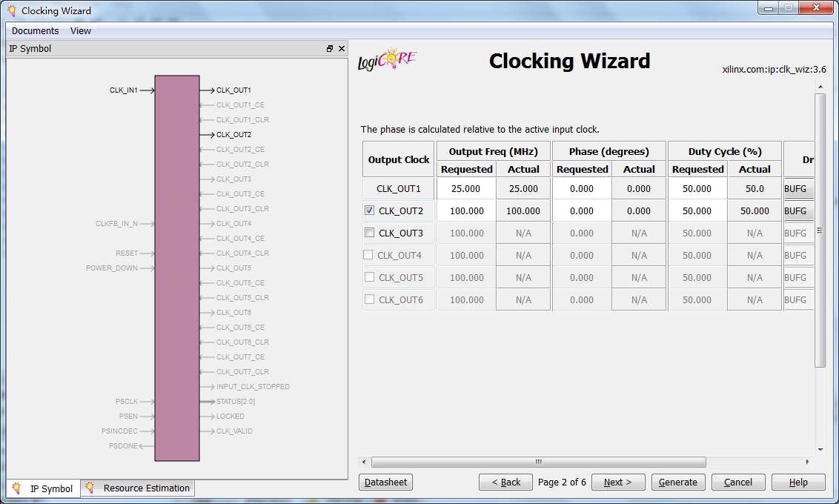Screen dimensions: 839x504
Task: Enable the CLK_OUT3 checkbox
Action: click(x=369, y=233)
